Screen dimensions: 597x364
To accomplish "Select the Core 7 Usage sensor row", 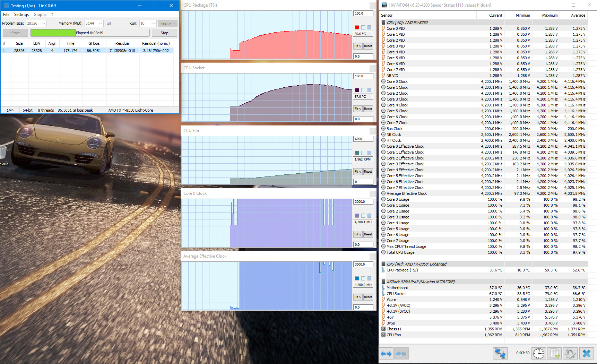I will (484, 241).
